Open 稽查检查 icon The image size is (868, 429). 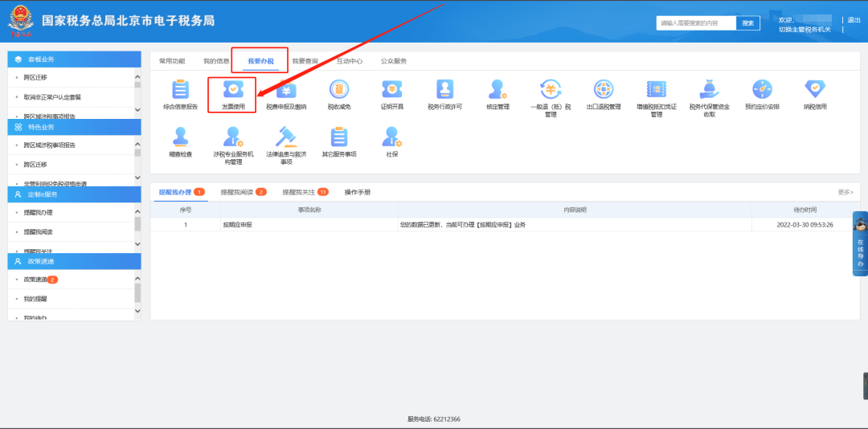pos(180,137)
